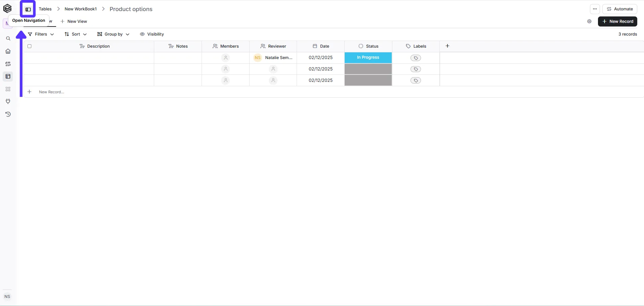The height and width of the screenshot is (306, 644).
Task: Click the Natalie Sem... reviewer name
Action: tap(279, 58)
